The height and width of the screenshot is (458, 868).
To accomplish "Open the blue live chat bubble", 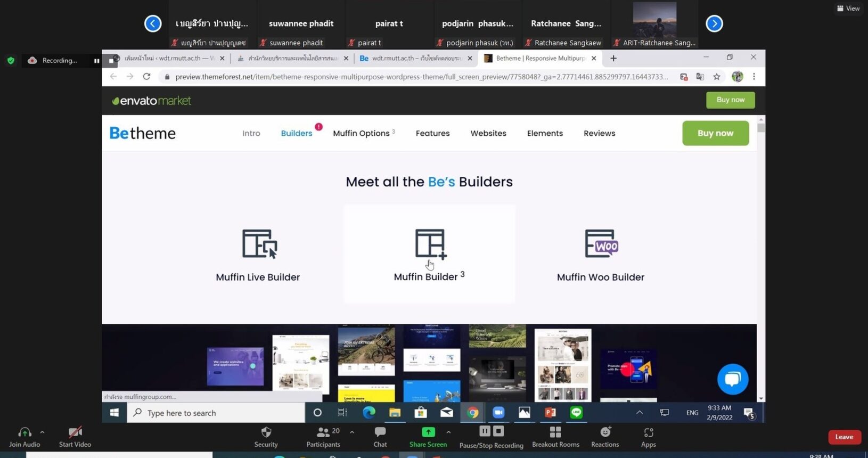I will click(x=733, y=379).
